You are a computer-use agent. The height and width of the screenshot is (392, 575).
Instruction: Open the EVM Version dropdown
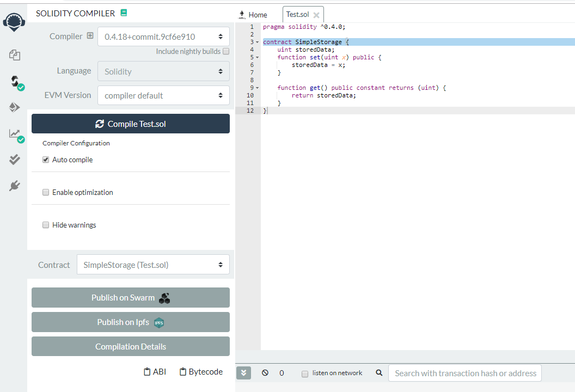[163, 95]
